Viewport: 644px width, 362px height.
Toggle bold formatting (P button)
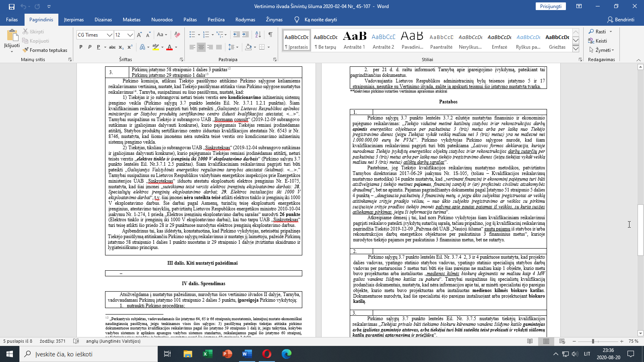[80, 47]
